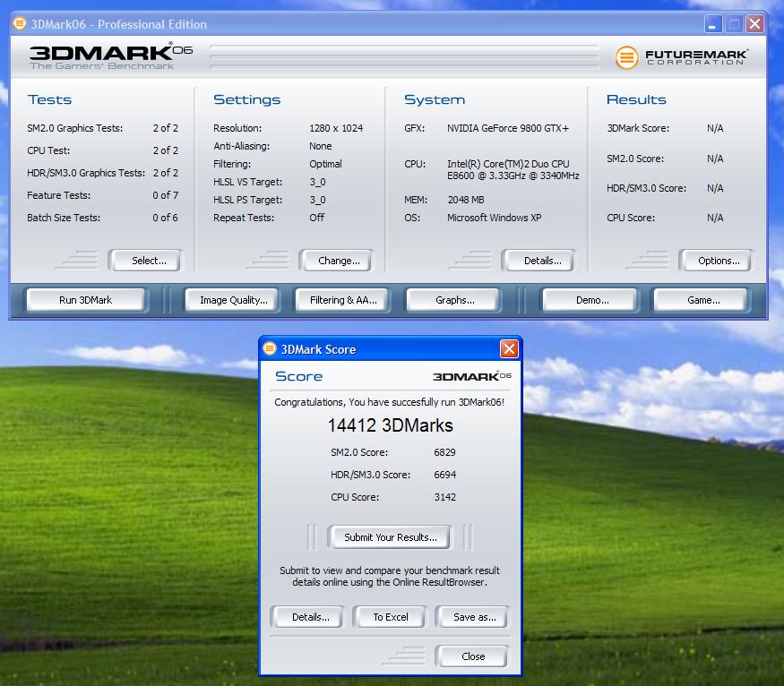Screen dimensions: 784x686
Task: Click the 3DMark06 title bar app icon
Action: [x=20, y=23]
